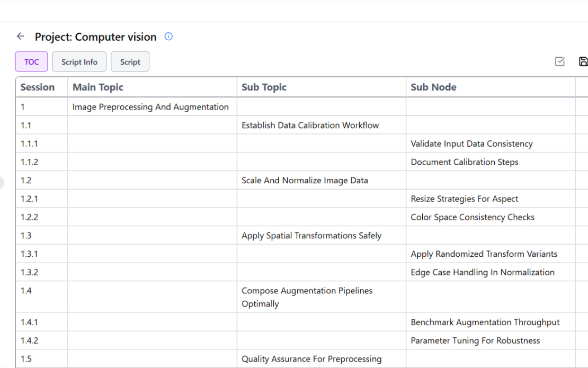Click session number 1.4.2
Image resolution: width=588 pixels, height=368 pixels.
(29, 340)
